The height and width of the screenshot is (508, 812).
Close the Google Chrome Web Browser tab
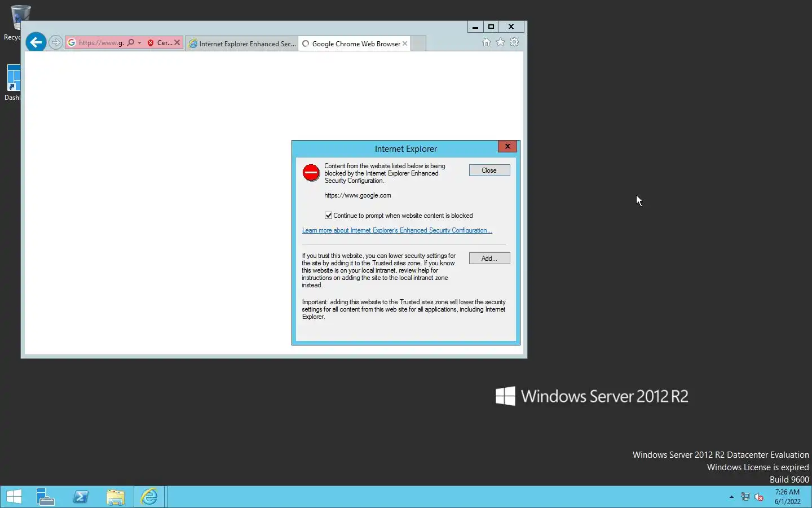click(405, 43)
